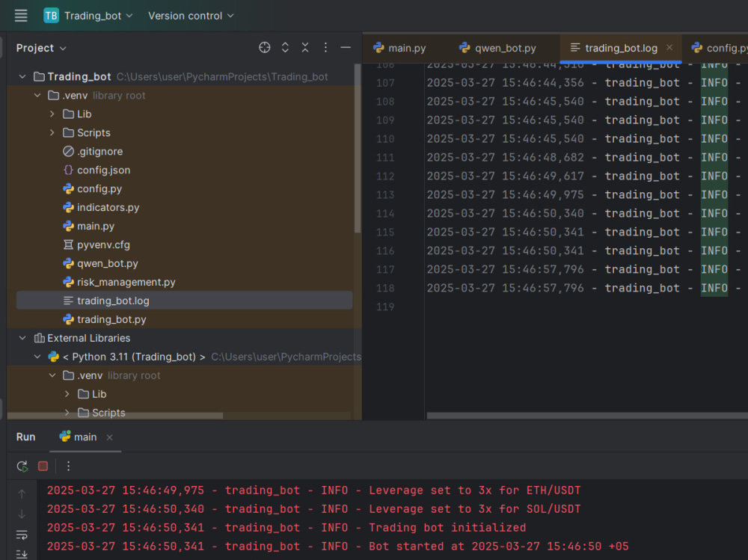The width and height of the screenshot is (748, 560).
Task: Expand Lib folder under External Libraries .venv
Action: [67, 394]
